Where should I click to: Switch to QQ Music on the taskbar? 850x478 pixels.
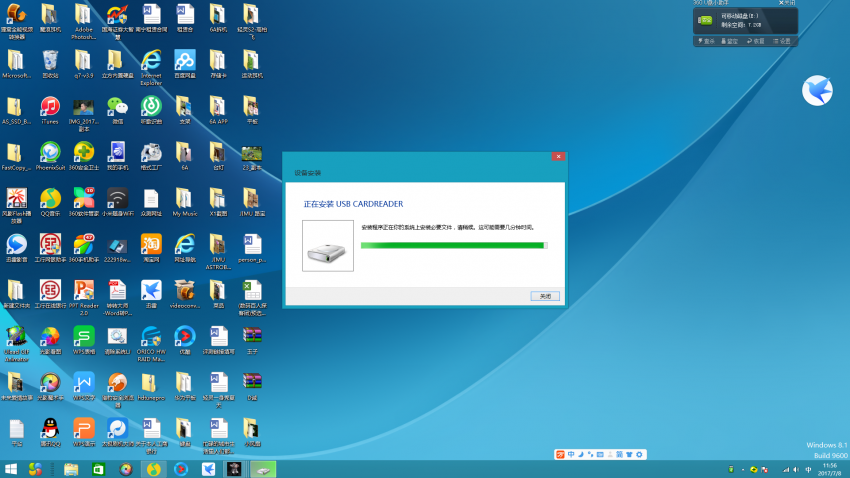coord(153,469)
